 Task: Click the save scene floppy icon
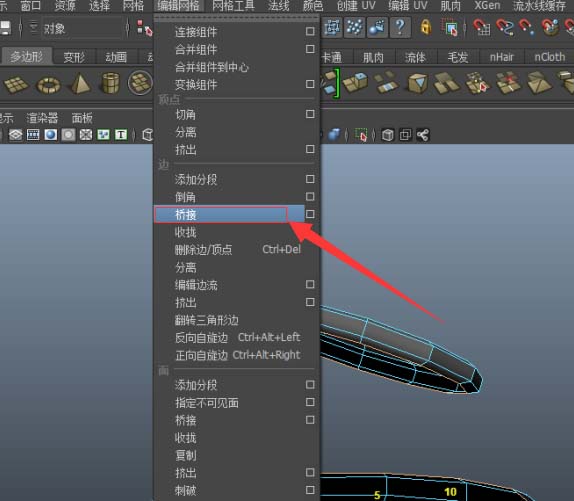point(5,28)
